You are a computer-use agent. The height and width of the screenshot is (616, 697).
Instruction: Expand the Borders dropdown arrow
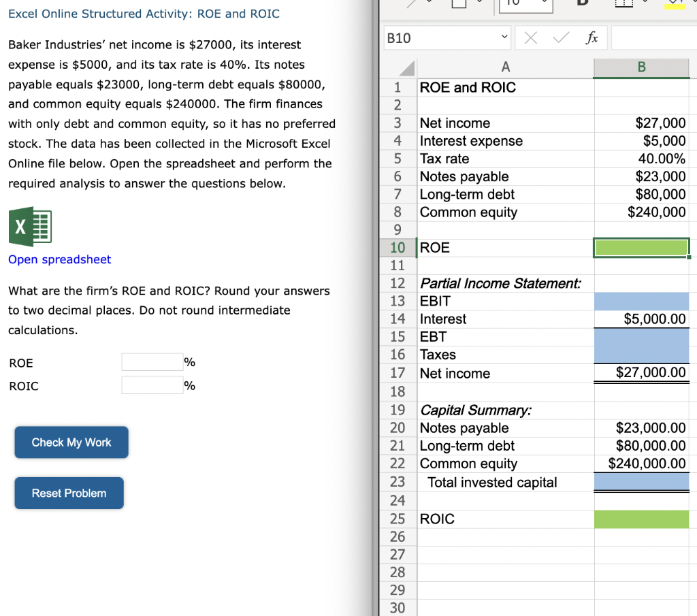(646, 3)
